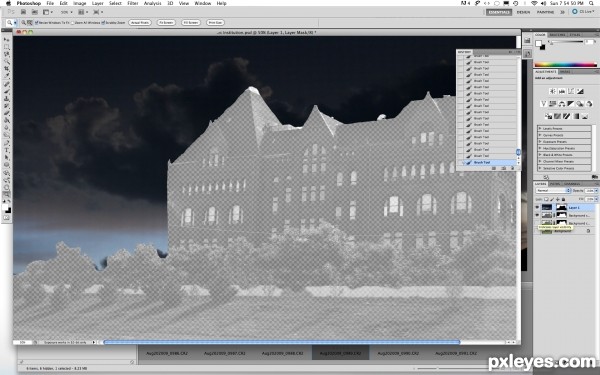The image size is (600, 375).
Task: Hide Layer 1 using its eye icon
Action: pyautogui.click(x=537, y=207)
